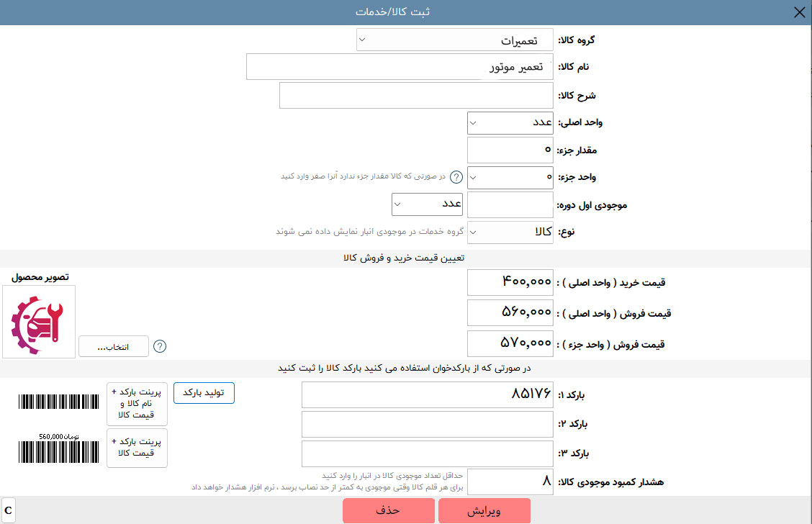The height and width of the screenshot is (524, 812).
Task: Click انتخاب... to choose product image
Action: 114,346
